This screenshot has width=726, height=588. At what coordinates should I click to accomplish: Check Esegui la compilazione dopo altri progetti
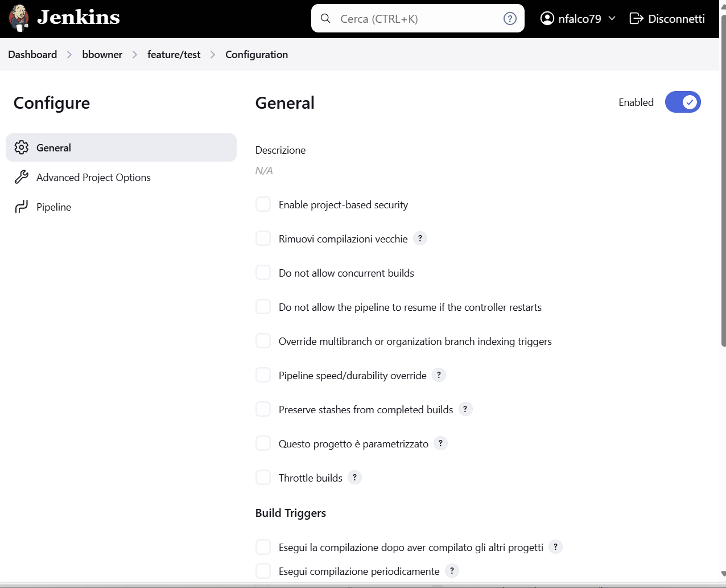(x=263, y=547)
